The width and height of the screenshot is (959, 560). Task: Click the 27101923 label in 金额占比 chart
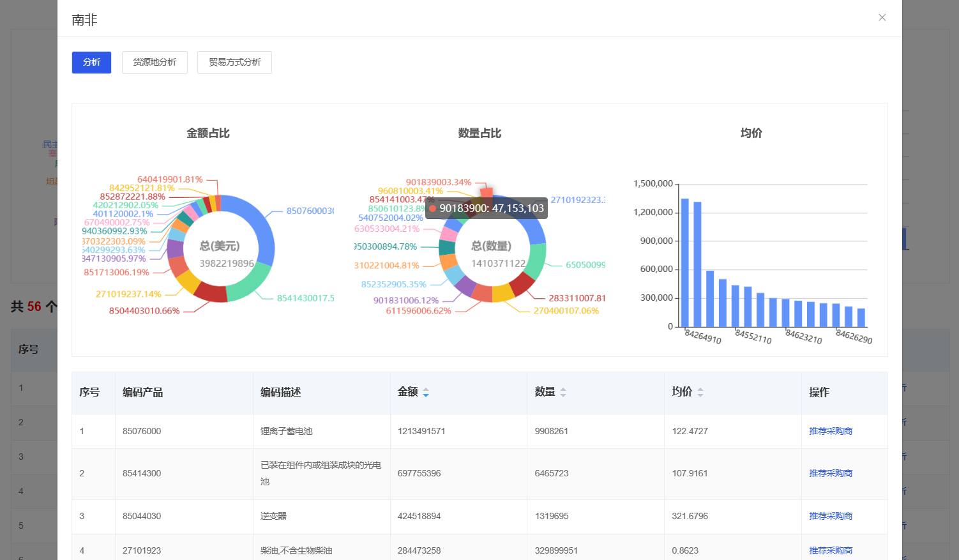coord(128,294)
